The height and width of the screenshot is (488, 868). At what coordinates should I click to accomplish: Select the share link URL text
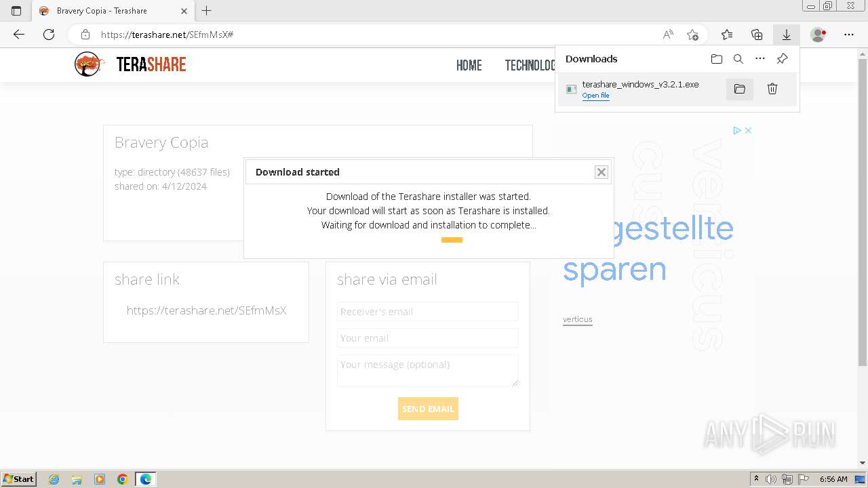point(206,310)
